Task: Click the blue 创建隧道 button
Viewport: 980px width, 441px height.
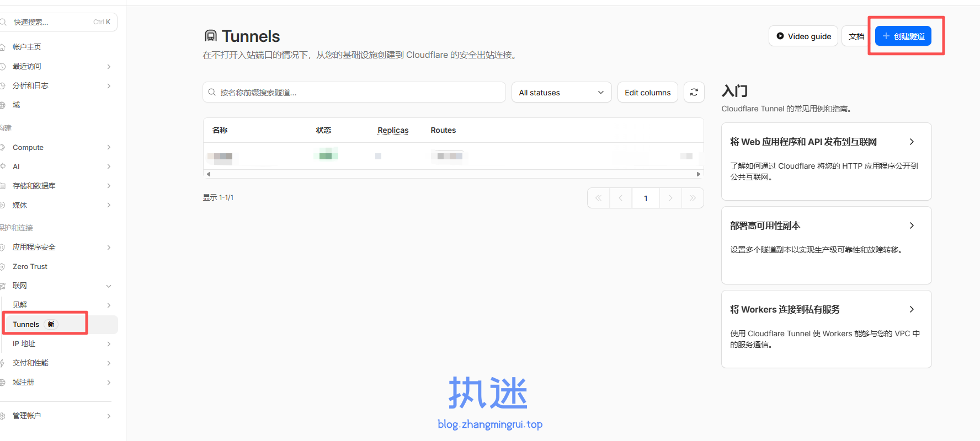Action: point(903,36)
